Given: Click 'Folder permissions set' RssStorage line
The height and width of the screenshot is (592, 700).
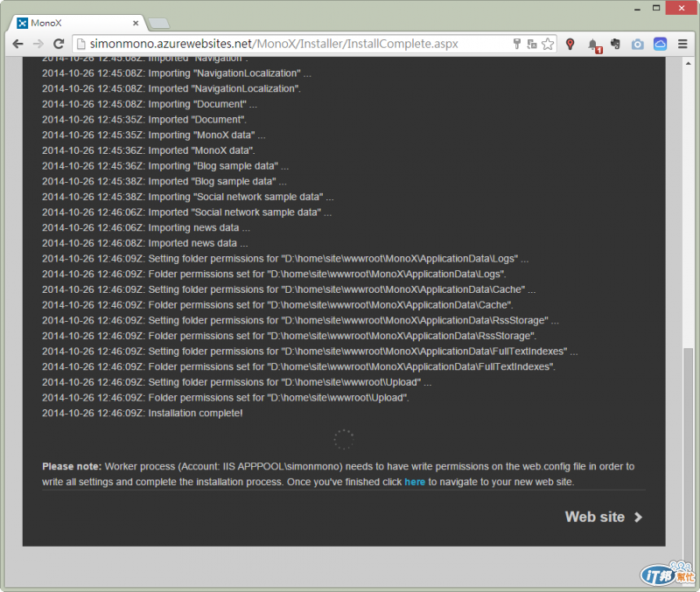Looking at the screenshot, I should click(x=290, y=336).
